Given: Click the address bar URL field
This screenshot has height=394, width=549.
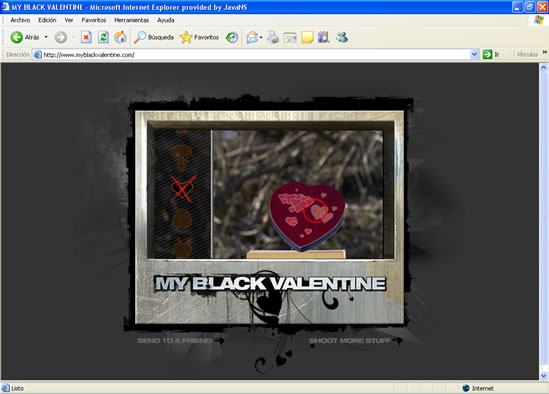Looking at the screenshot, I should pos(256,55).
